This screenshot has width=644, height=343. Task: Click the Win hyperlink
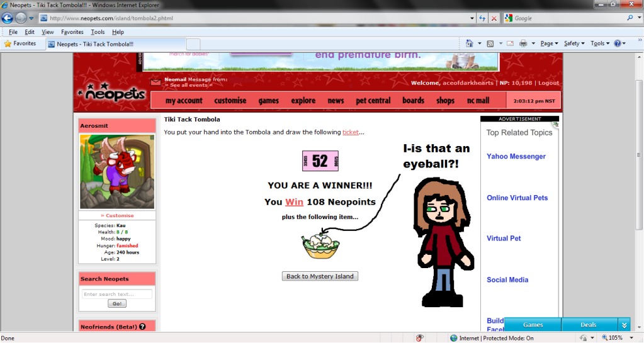click(294, 202)
